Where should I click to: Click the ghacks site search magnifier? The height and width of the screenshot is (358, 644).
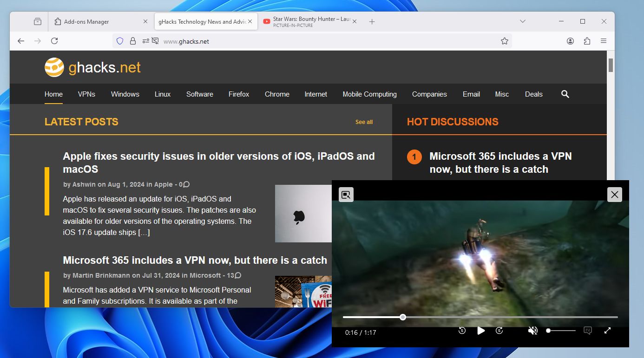pos(565,94)
